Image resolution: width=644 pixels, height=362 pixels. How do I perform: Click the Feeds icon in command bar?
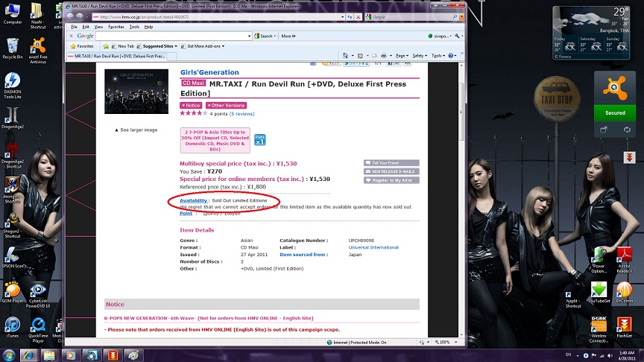click(360, 55)
